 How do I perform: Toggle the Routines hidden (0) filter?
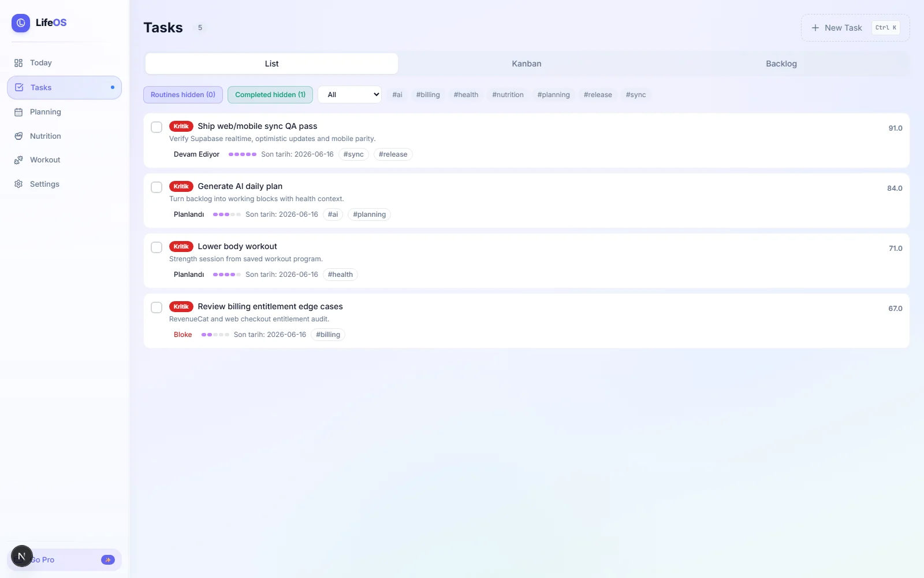[183, 95]
